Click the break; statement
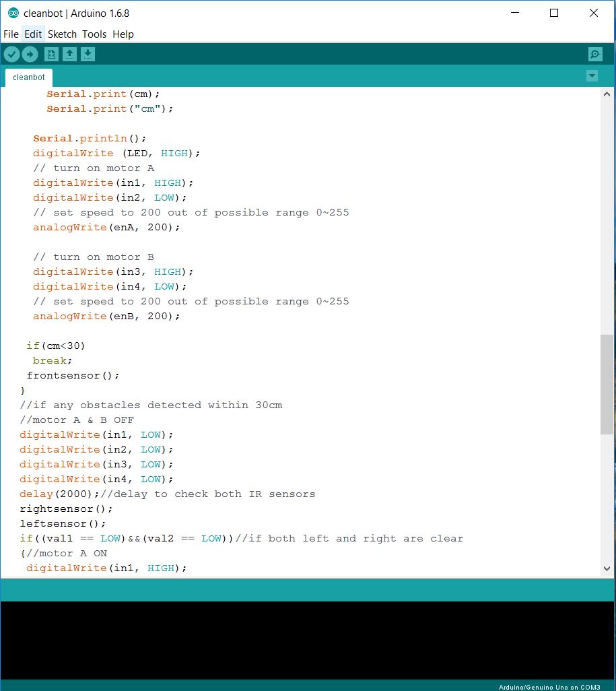The width and height of the screenshot is (616, 691). 52,361
